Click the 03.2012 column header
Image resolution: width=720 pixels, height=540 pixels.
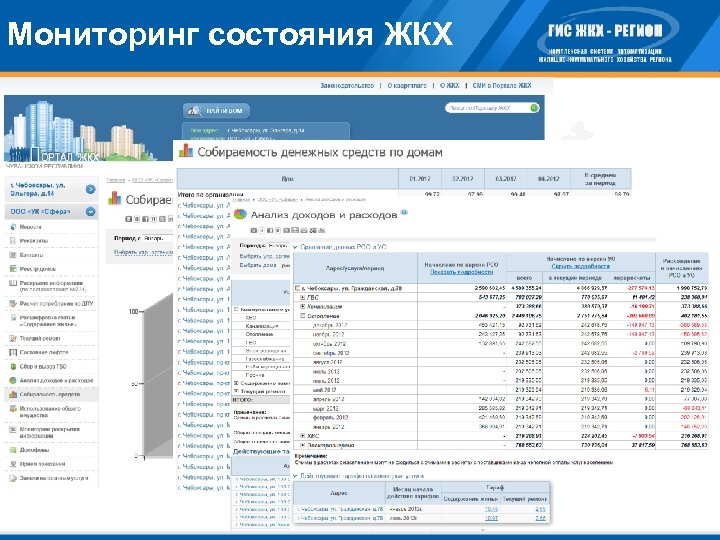[x=506, y=179]
